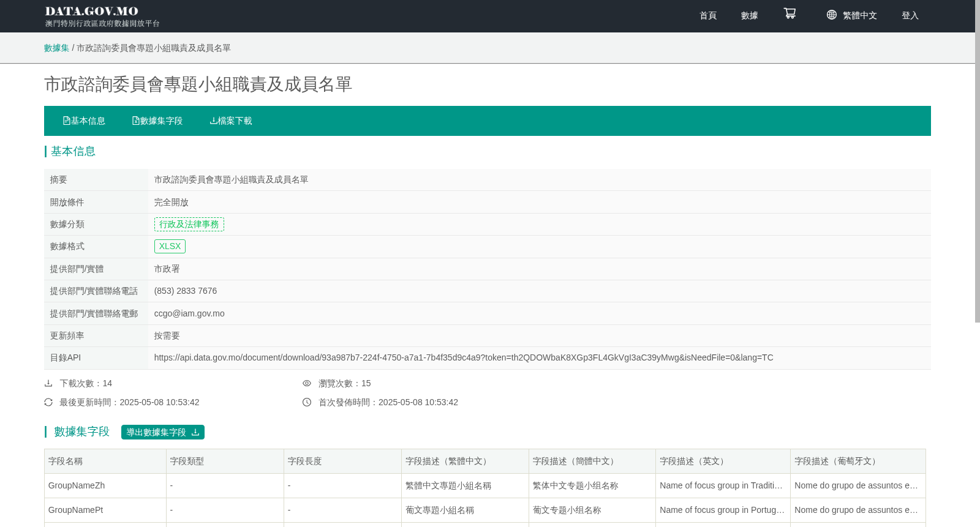This screenshot has width=980, height=527.
Task: Click the 字段名稱 column header
Action: tap(105, 461)
